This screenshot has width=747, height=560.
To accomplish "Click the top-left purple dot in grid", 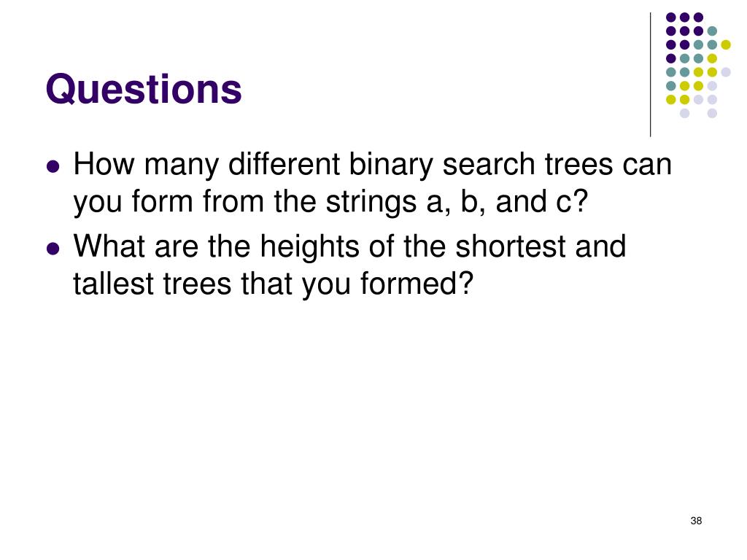I will (671, 17).
